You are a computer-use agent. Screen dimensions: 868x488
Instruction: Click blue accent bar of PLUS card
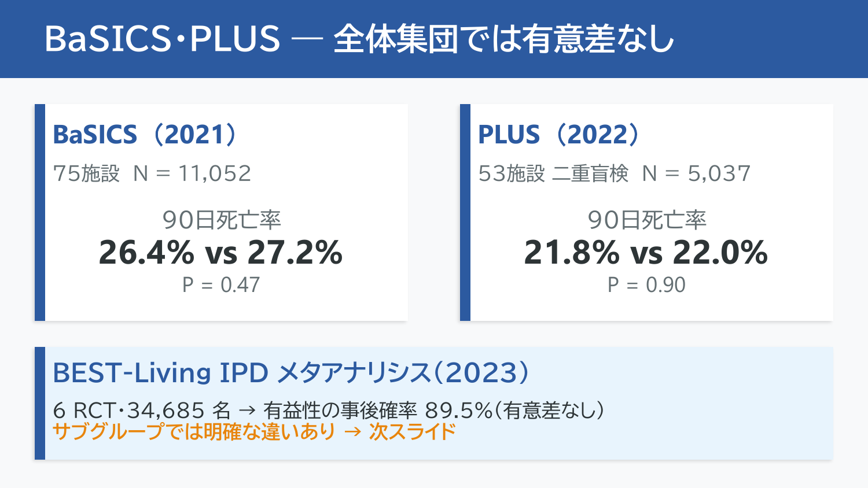point(465,212)
